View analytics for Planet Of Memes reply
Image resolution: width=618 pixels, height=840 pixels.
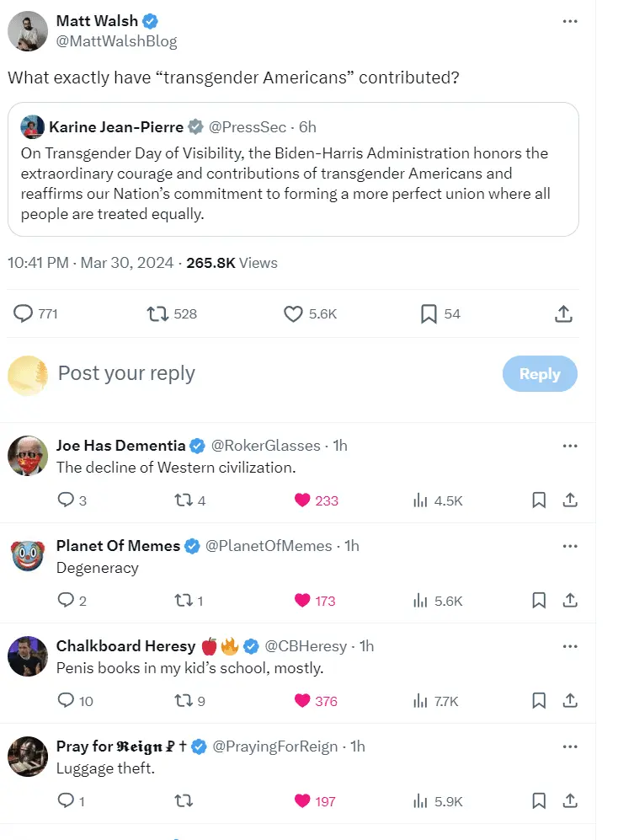click(x=421, y=601)
